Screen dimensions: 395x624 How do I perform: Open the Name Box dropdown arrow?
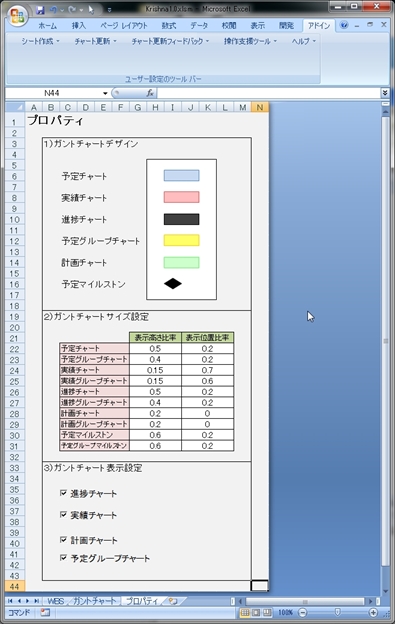[105, 93]
